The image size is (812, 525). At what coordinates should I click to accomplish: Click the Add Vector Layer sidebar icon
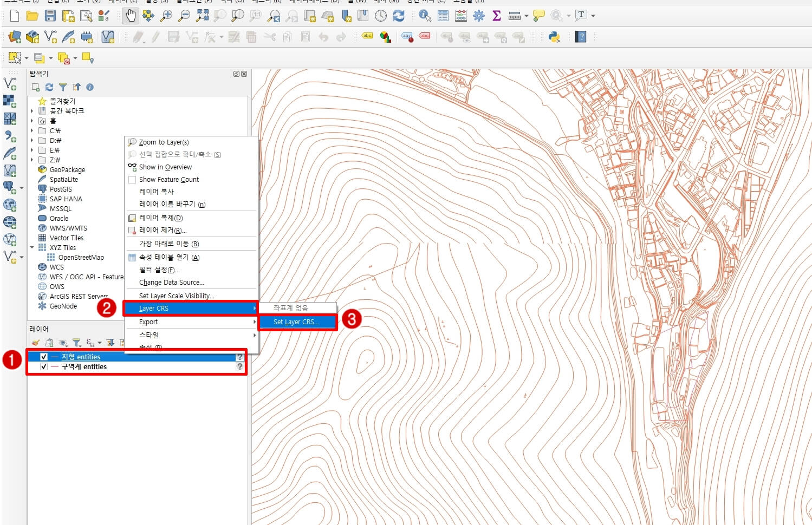10,83
